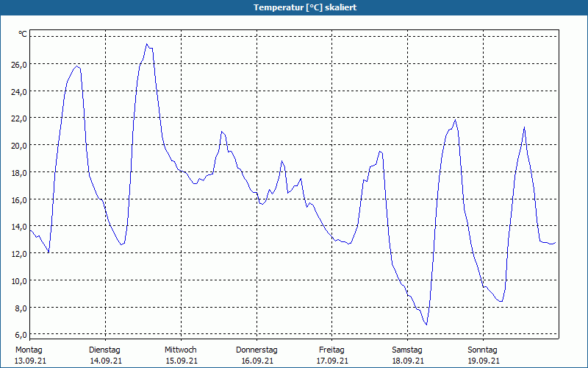Click the Sonntag day label

(x=483, y=350)
